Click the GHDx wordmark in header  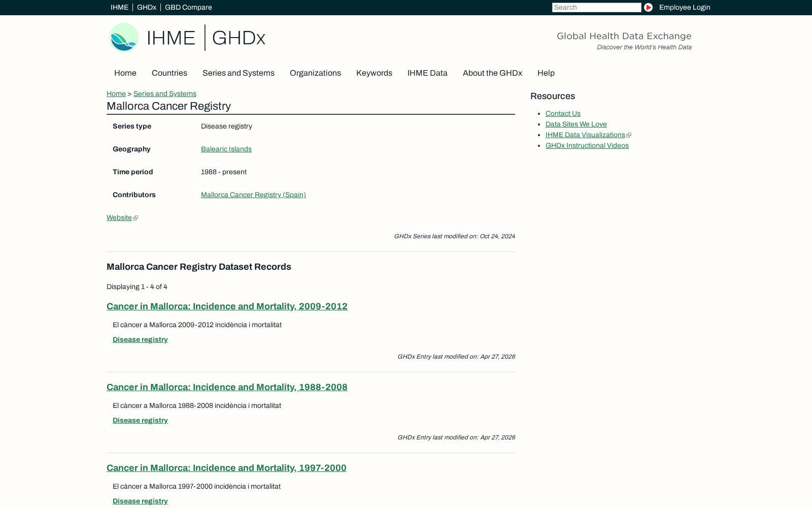(x=239, y=38)
